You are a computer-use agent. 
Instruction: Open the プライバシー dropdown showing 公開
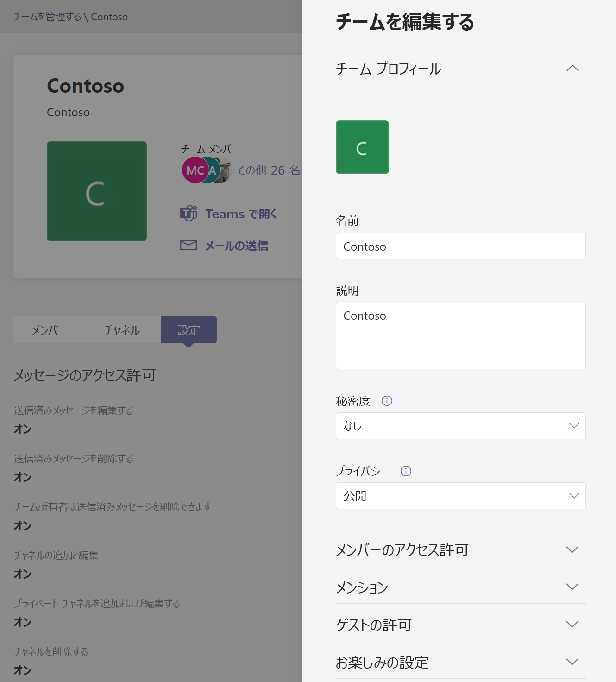(461, 496)
